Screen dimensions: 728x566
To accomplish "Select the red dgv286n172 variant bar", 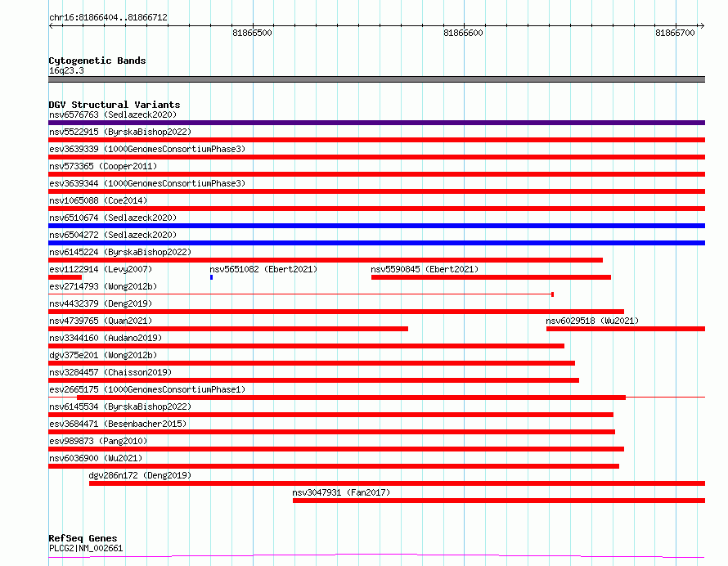I will tap(397, 483).
